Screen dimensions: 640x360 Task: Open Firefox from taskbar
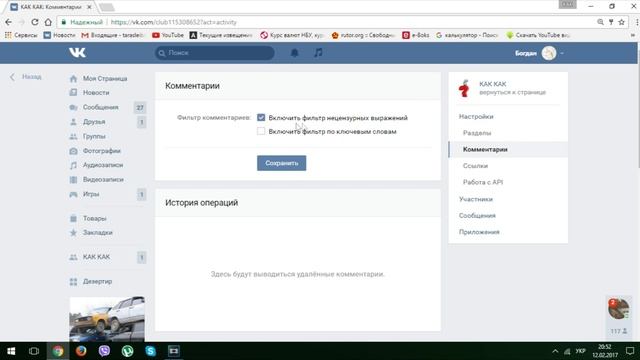click(x=81, y=351)
